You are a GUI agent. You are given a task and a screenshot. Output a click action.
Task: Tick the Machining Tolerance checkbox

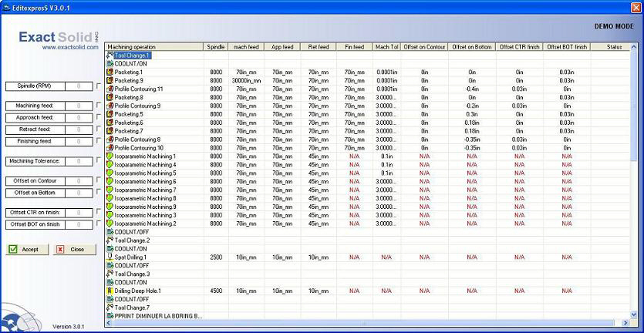click(x=98, y=161)
